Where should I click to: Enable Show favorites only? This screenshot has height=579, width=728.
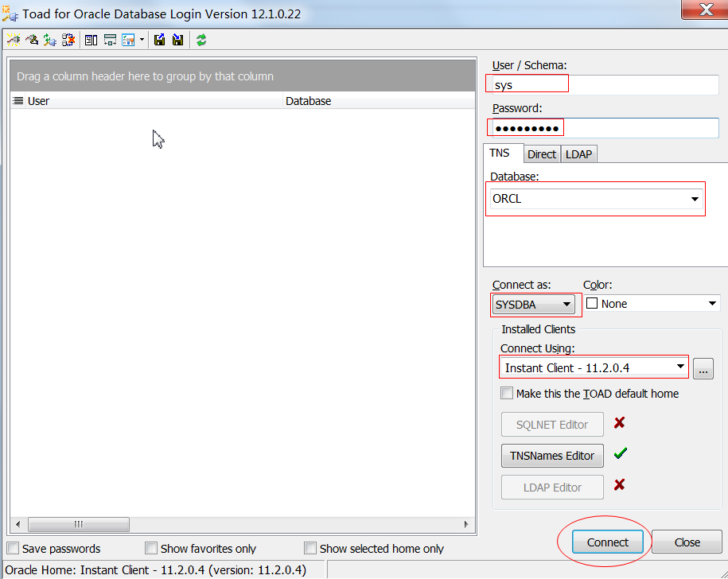point(151,548)
